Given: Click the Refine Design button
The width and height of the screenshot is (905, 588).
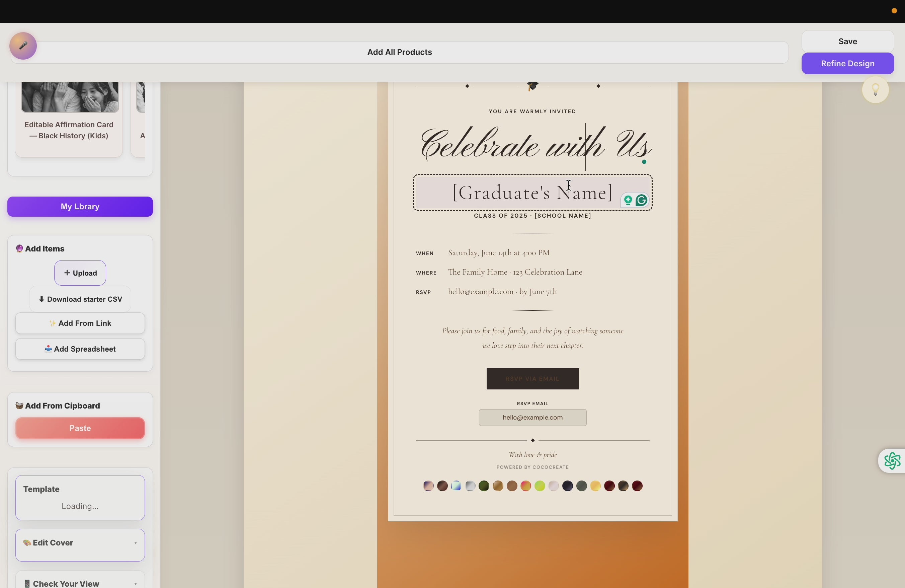Looking at the screenshot, I should coord(847,63).
